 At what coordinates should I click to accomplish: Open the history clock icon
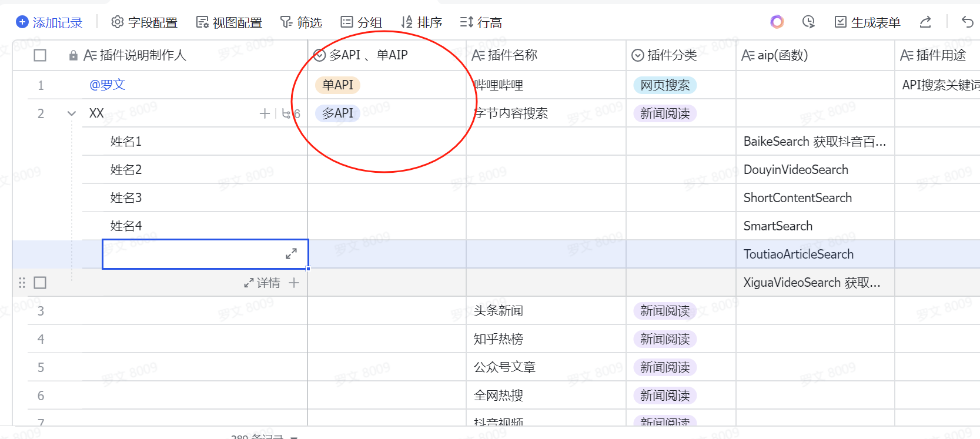[x=808, y=22]
